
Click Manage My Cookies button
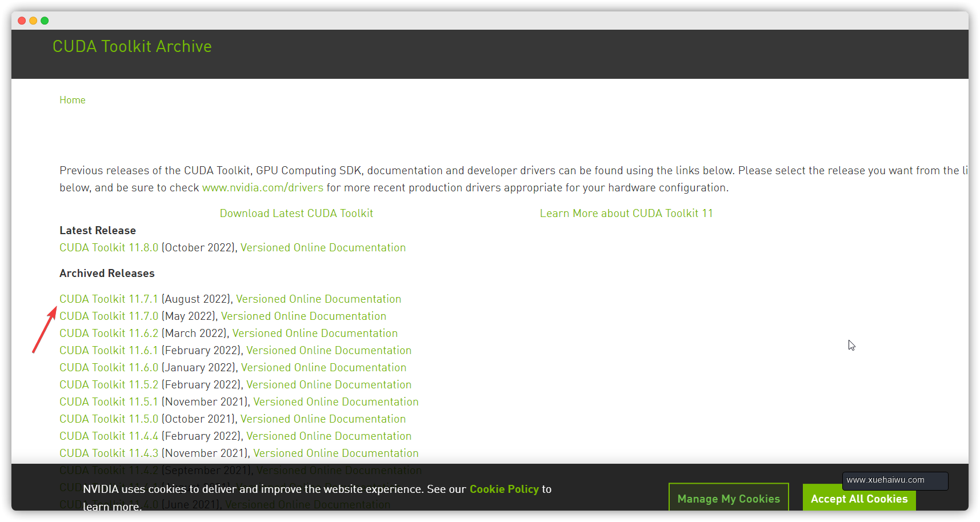729,498
